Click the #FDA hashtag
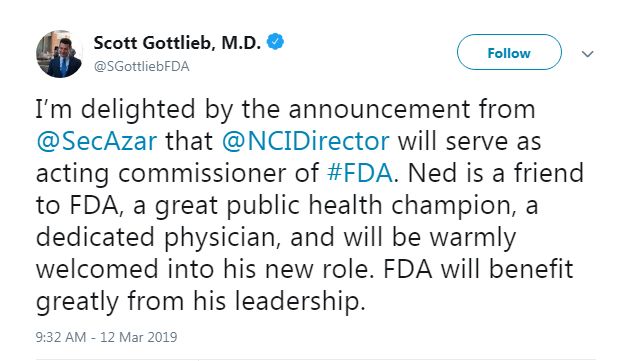Viewport: 632px width, 361px height. click(x=360, y=173)
